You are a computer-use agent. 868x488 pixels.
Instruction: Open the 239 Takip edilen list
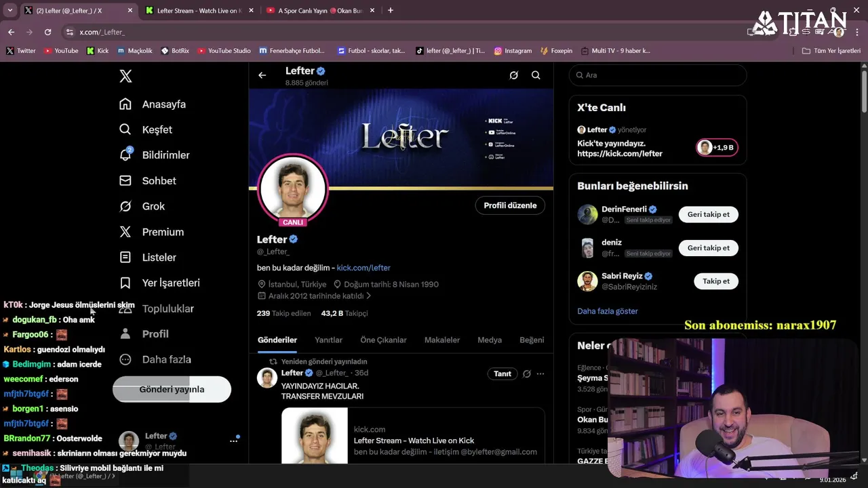pyautogui.click(x=283, y=313)
